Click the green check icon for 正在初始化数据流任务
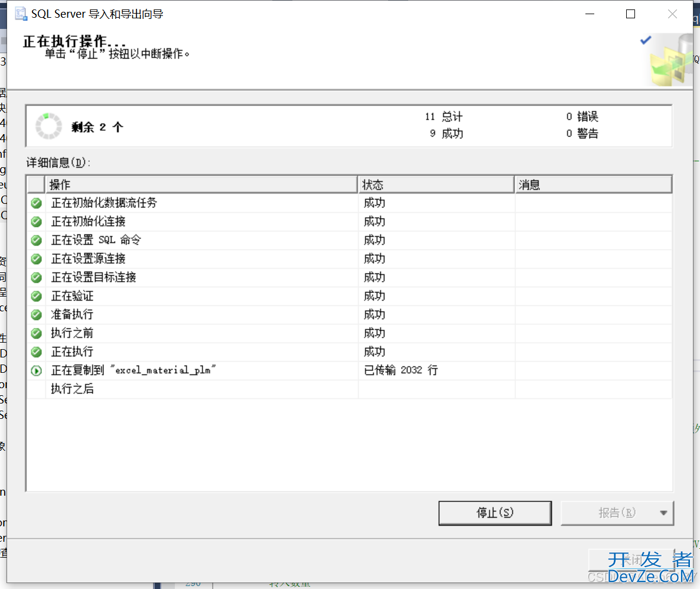This screenshot has width=700, height=589. point(36,203)
